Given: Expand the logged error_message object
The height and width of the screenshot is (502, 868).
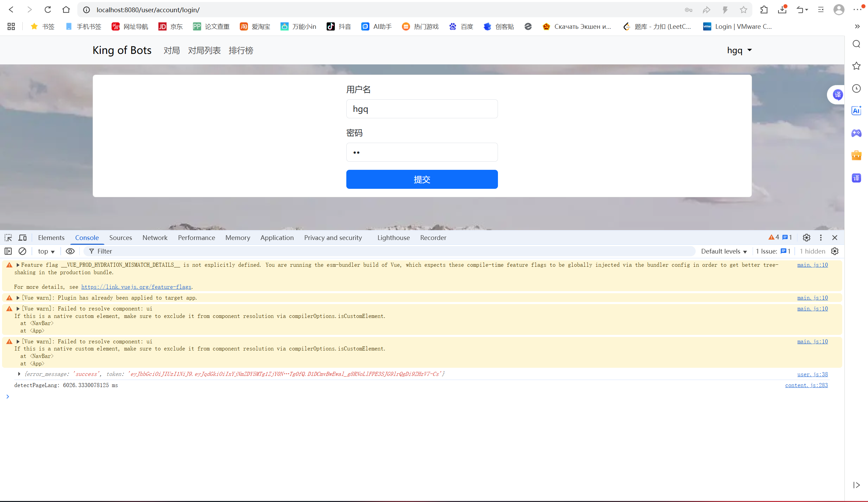Looking at the screenshot, I should 19,374.
